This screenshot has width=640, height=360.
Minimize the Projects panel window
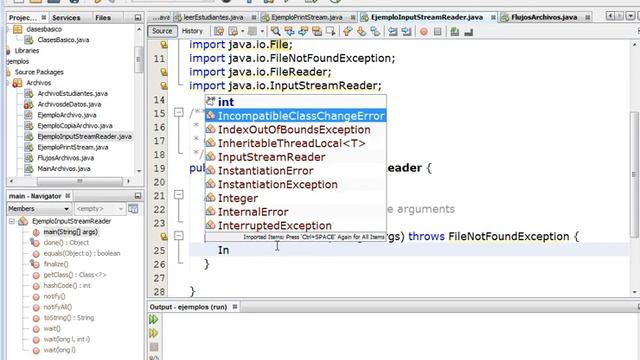tap(138, 18)
